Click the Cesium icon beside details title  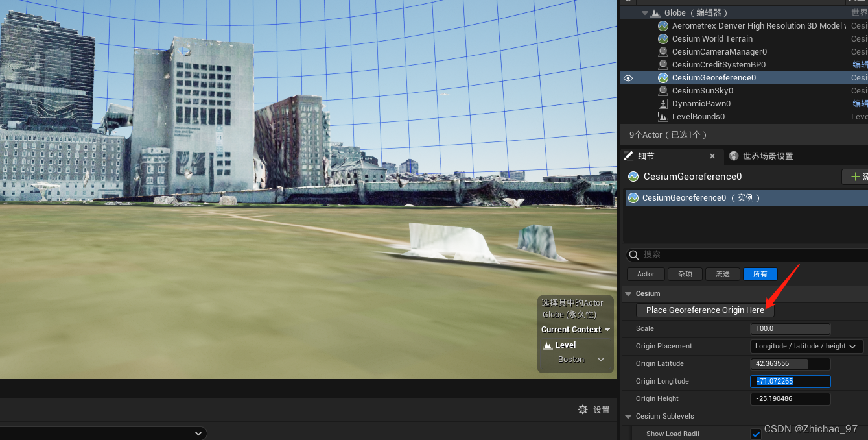[633, 177]
